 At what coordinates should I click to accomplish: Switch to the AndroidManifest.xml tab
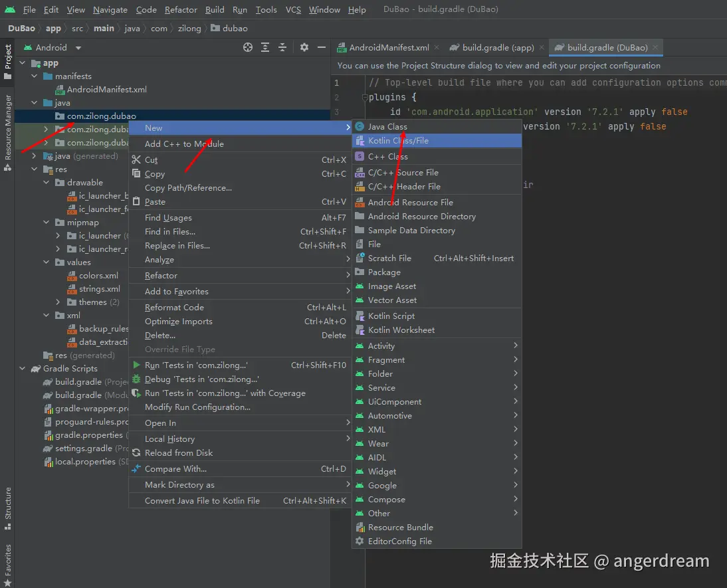click(389, 47)
